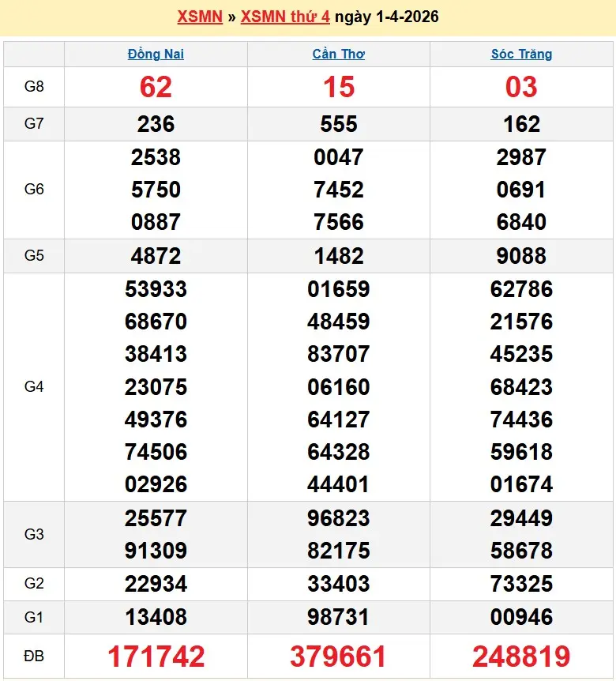Click the G3 number 96823
The height and width of the screenshot is (681, 616).
(x=339, y=518)
